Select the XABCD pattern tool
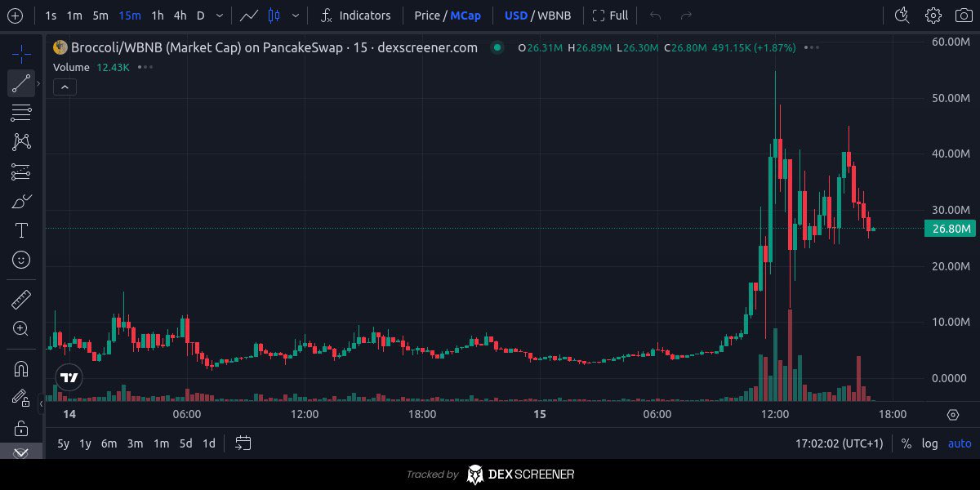This screenshot has height=490, width=980. click(x=21, y=141)
